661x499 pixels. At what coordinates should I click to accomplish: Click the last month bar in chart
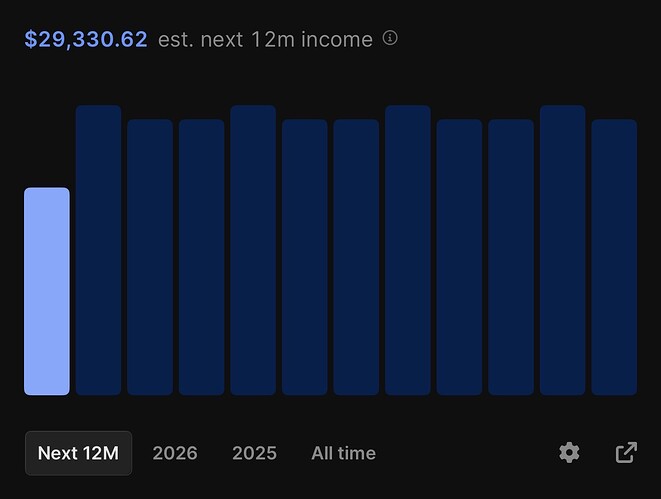[614, 257]
